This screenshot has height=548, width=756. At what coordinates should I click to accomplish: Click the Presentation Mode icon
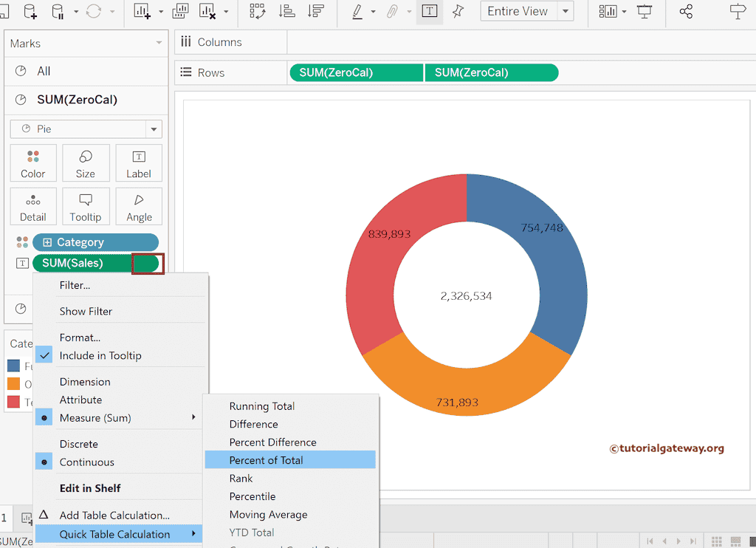click(645, 11)
